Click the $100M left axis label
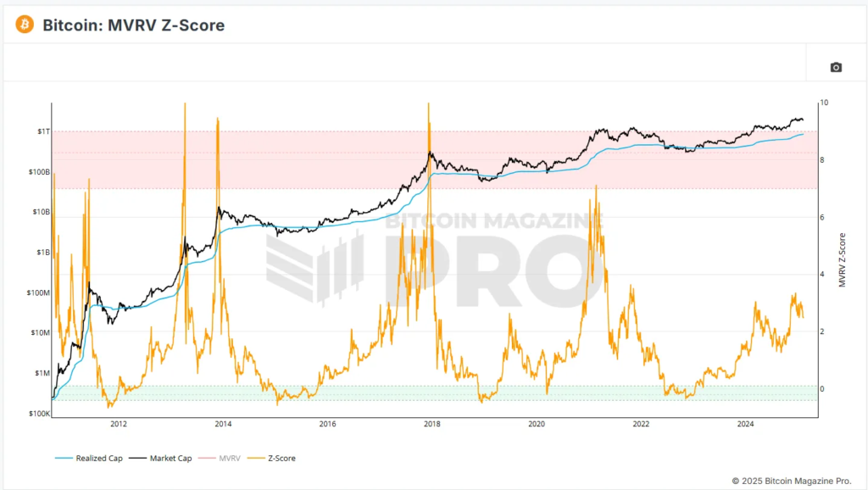The height and width of the screenshot is (490, 868). [x=39, y=292]
